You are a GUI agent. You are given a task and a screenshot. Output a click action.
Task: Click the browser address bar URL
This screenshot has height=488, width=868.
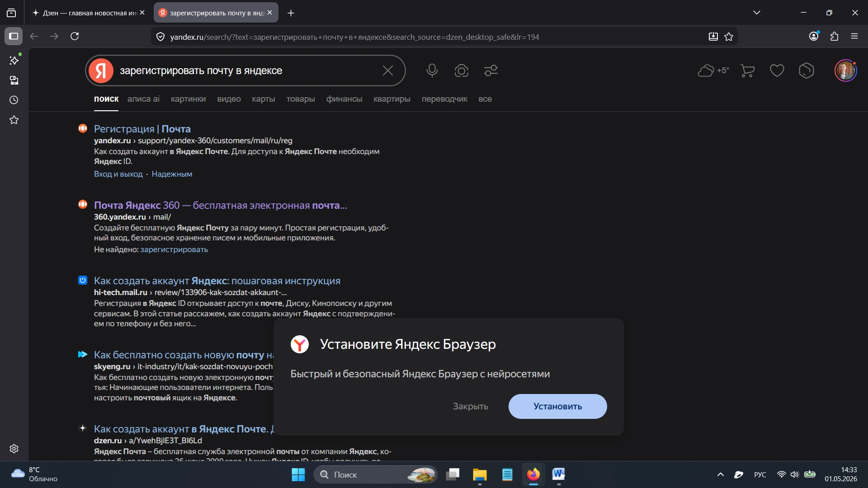tap(354, 37)
